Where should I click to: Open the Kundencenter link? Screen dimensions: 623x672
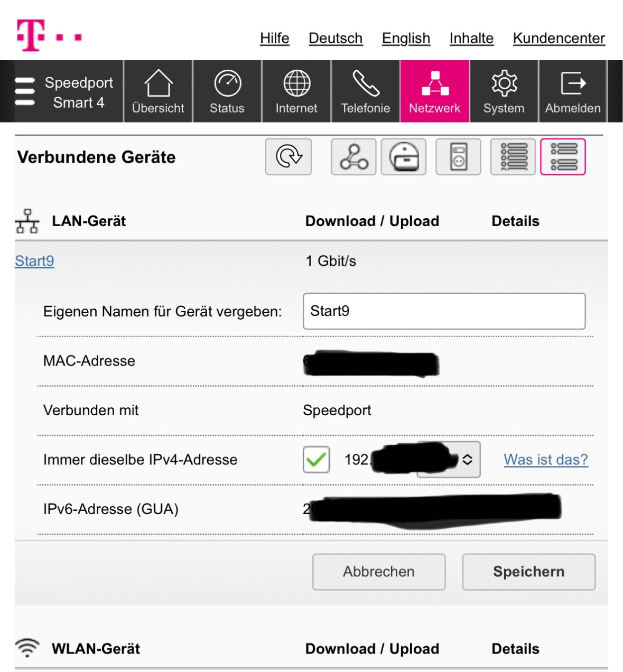click(x=559, y=38)
